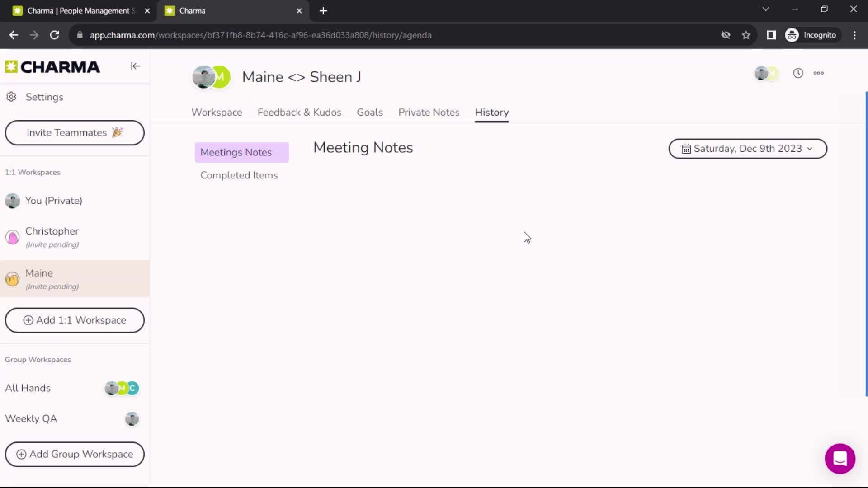This screenshot has height=488, width=868.
Task: Click the All Hands member avatars
Action: [x=122, y=388]
